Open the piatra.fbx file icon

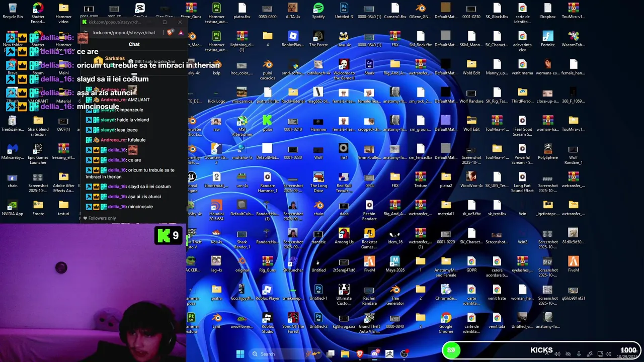pyautogui.click(x=242, y=11)
